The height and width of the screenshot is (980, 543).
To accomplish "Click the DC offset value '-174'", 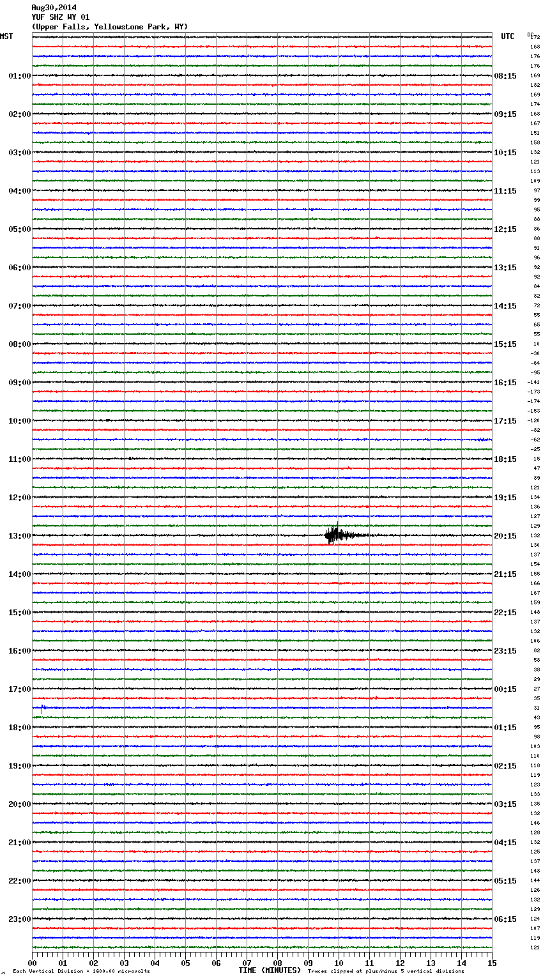I will coord(533,401).
